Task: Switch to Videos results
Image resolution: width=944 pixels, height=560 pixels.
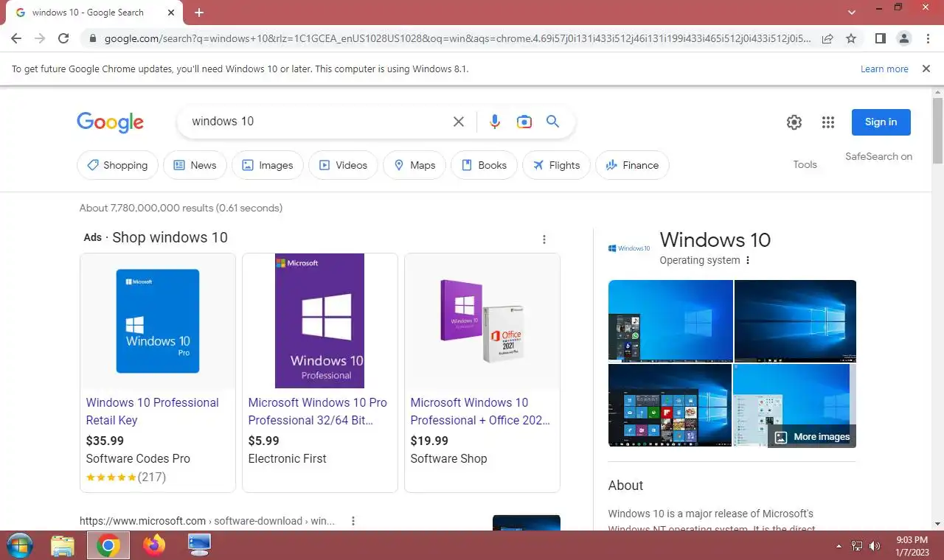Action: coord(343,165)
